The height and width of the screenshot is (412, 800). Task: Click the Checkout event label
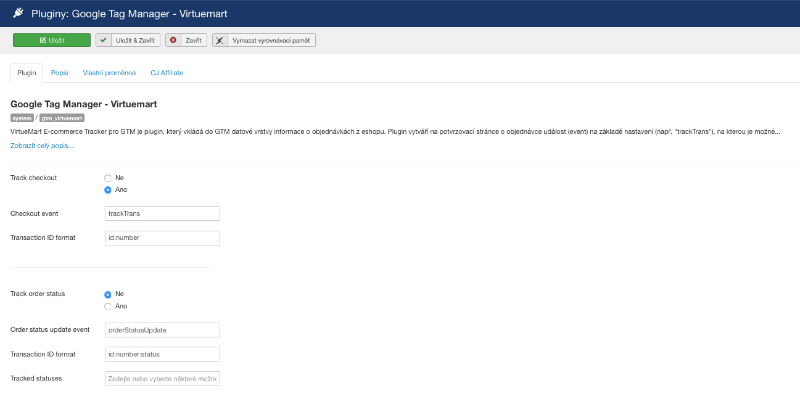(x=34, y=214)
